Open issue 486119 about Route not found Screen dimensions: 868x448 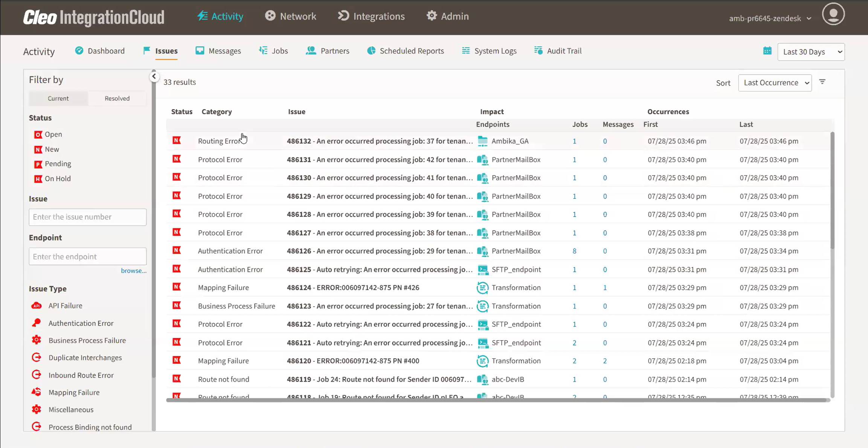tap(378, 379)
